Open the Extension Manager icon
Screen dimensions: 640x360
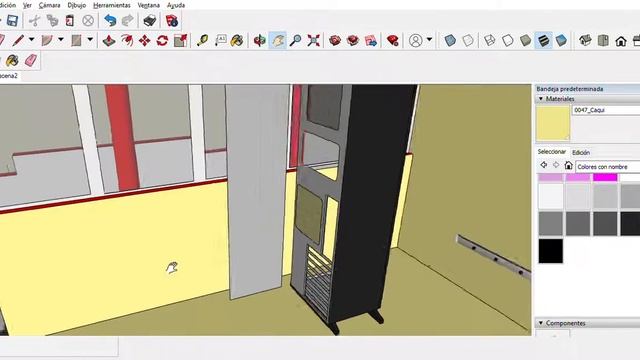point(393,40)
